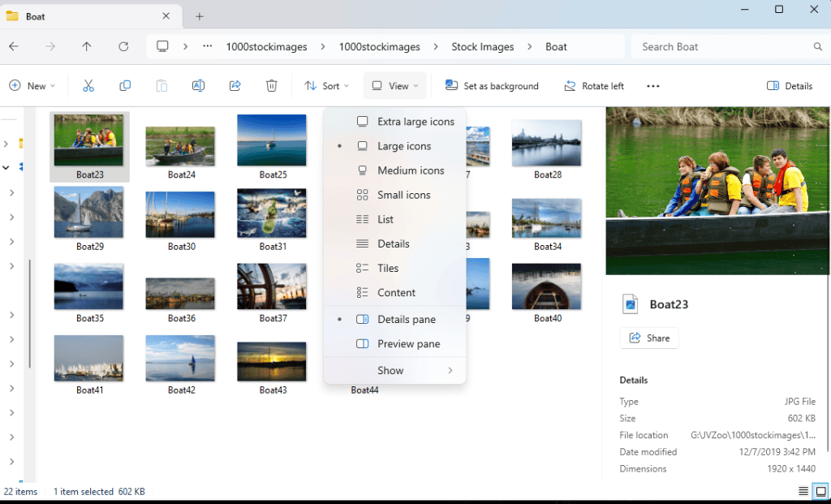This screenshot has height=504, width=831.
Task: Click the Cut scissors icon
Action: [88, 86]
